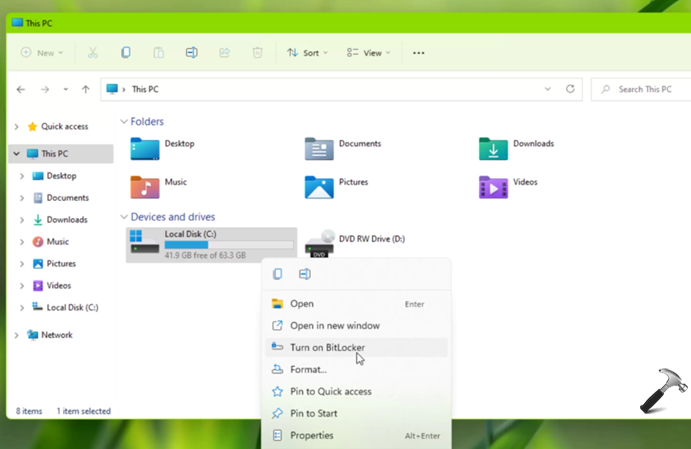Screen dimensions: 691x449
Task: Open Properties from the context menu
Action: (x=356, y=435)
